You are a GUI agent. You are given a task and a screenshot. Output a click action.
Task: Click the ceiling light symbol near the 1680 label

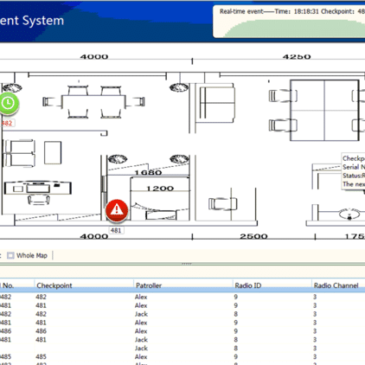point(117,159)
